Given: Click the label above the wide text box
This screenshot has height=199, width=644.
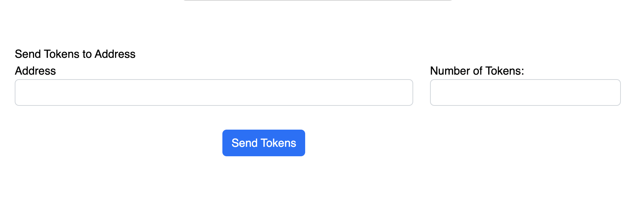Looking at the screenshot, I should coord(35,71).
